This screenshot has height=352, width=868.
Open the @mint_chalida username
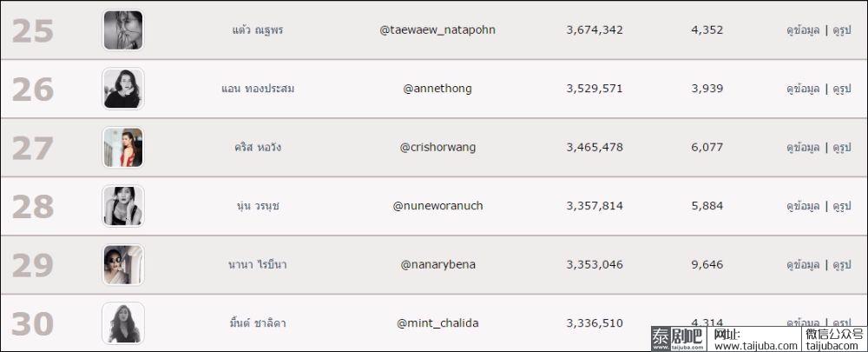[x=437, y=323]
